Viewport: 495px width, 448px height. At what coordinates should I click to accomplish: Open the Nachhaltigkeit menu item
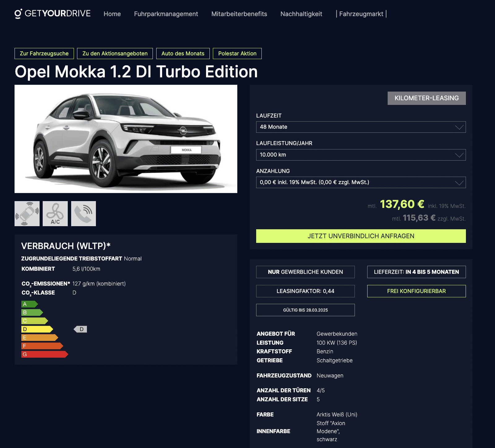301,14
